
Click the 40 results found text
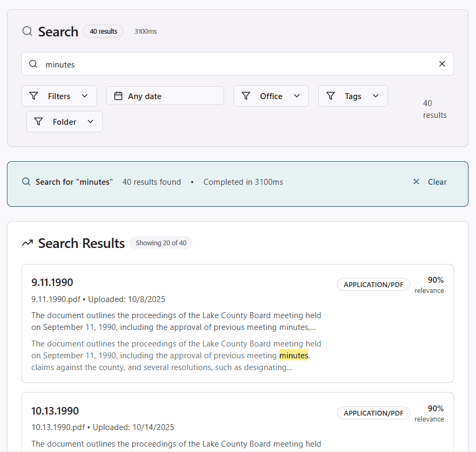pyautogui.click(x=152, y=182)
